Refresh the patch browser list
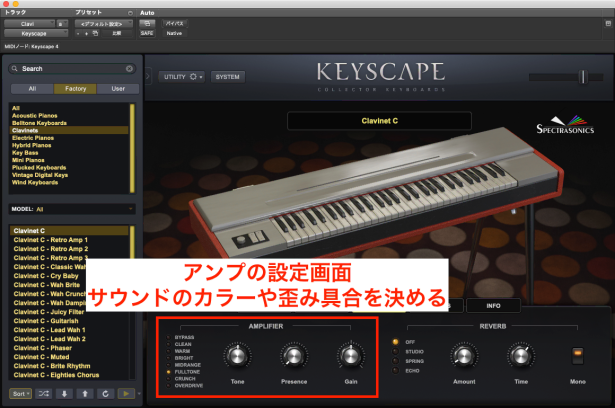 105,393
